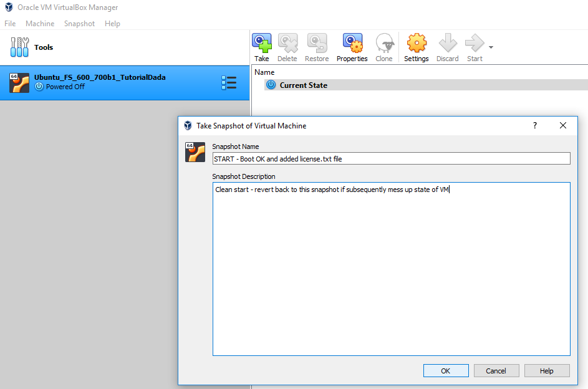Screen dimensions: 588x389
Task: Open the VM list-menu icon beside Ubuntu machine
Action: coord(229,83)
